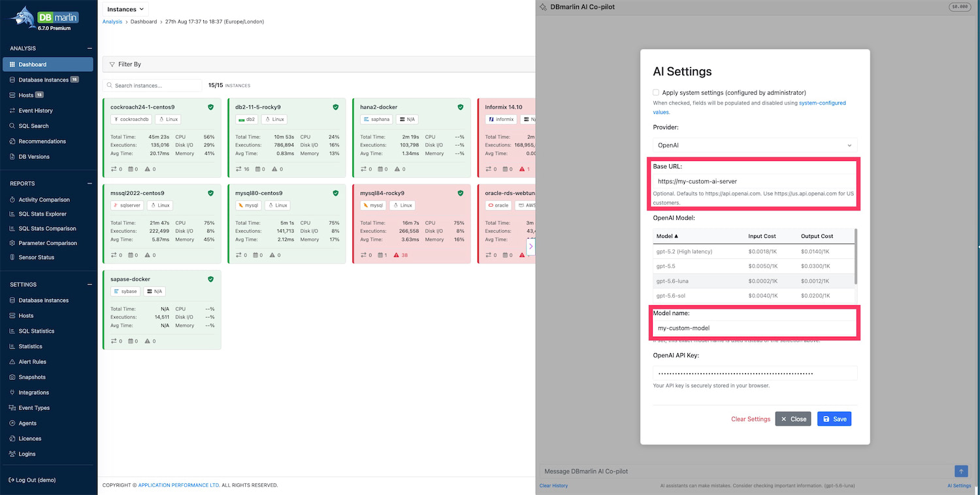Click green shield on cockroach24-1-centos9 card
Screen dimensions: 980x495
210,107
